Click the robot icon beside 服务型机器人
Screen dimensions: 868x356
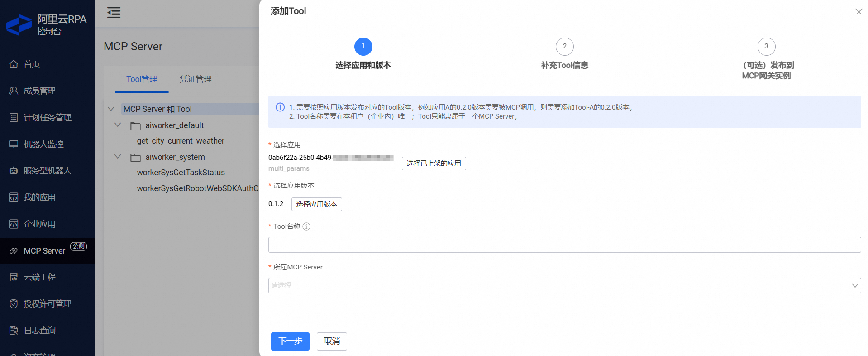[x=14, y=171]
